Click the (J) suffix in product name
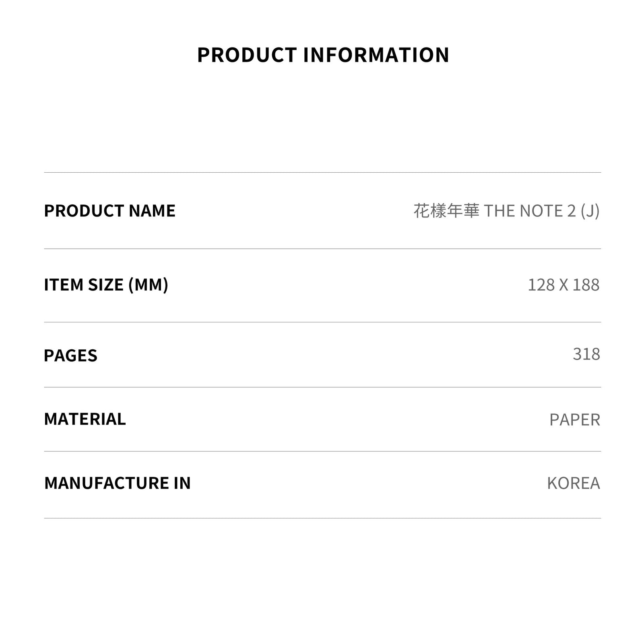The height and width of the screenshot is (644, 644). click(590, 211)
